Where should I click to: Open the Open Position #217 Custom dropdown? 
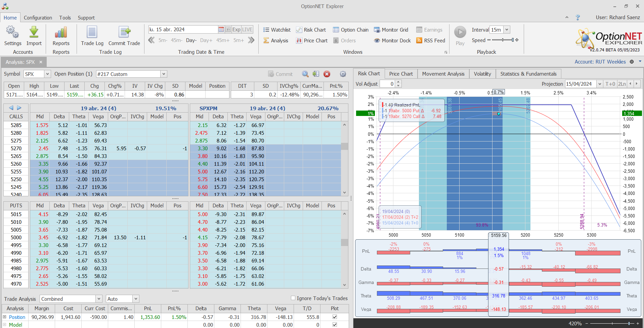click(164, 74)
